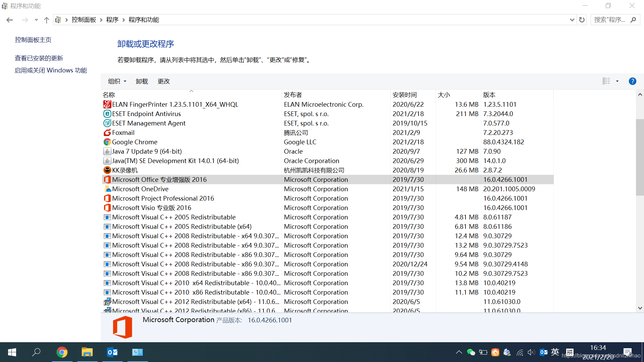Click the Visual C++ 2005 Redistributable (x64) icon
Image resolution: width=644 pixels, height=362 pixels.
pyautogui.click(x=107, y=226)
